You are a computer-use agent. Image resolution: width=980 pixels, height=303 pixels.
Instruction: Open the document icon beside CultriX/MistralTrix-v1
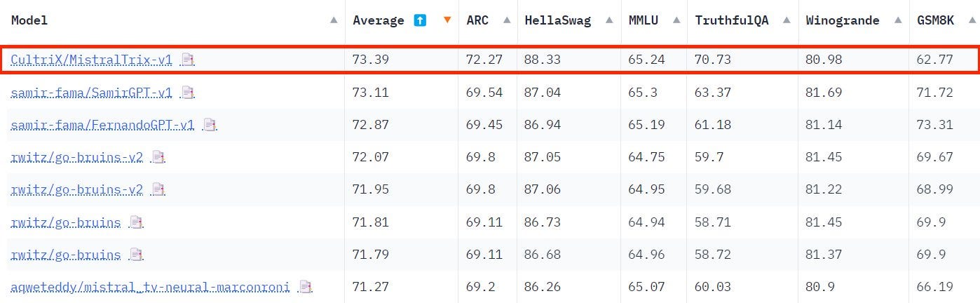point(187,60)
